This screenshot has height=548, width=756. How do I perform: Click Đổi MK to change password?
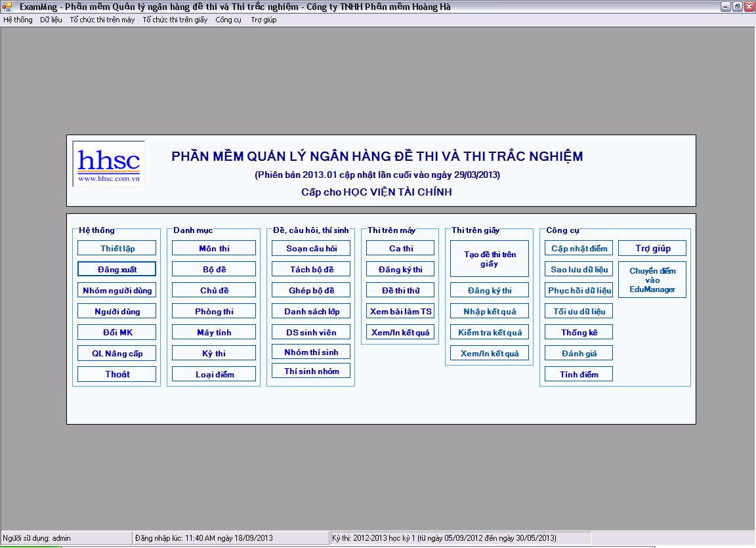(x=117, y=332)
